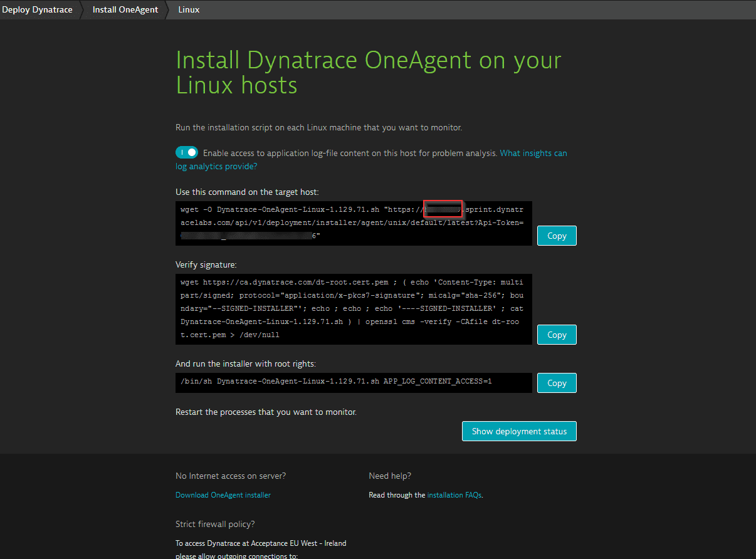Image resolution: width=756 pixels, height=559 pixels.
Task: Click Show deployment status button
Action: click(519, 431)
